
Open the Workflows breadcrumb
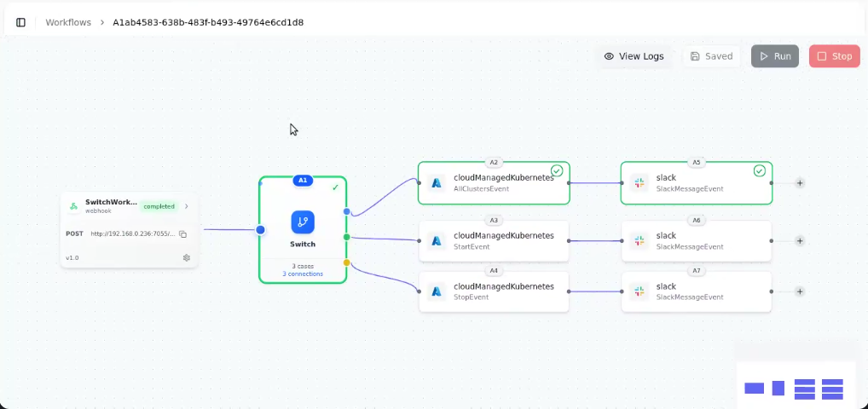pos(68,22)
